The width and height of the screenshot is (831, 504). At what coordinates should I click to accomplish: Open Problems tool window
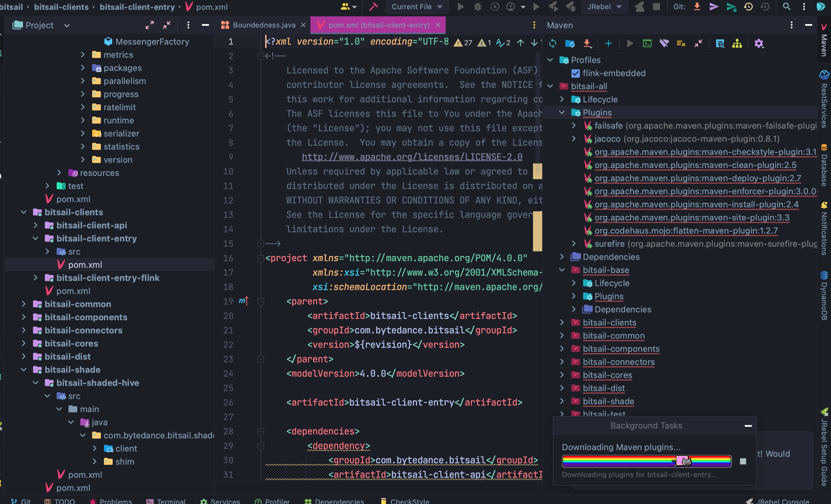(x=110, y=501)
